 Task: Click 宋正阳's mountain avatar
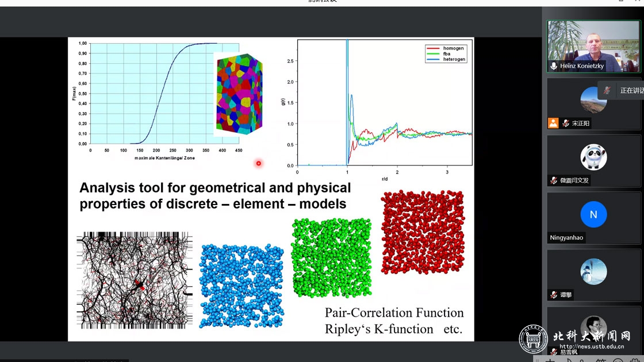[x=593, y=100]
